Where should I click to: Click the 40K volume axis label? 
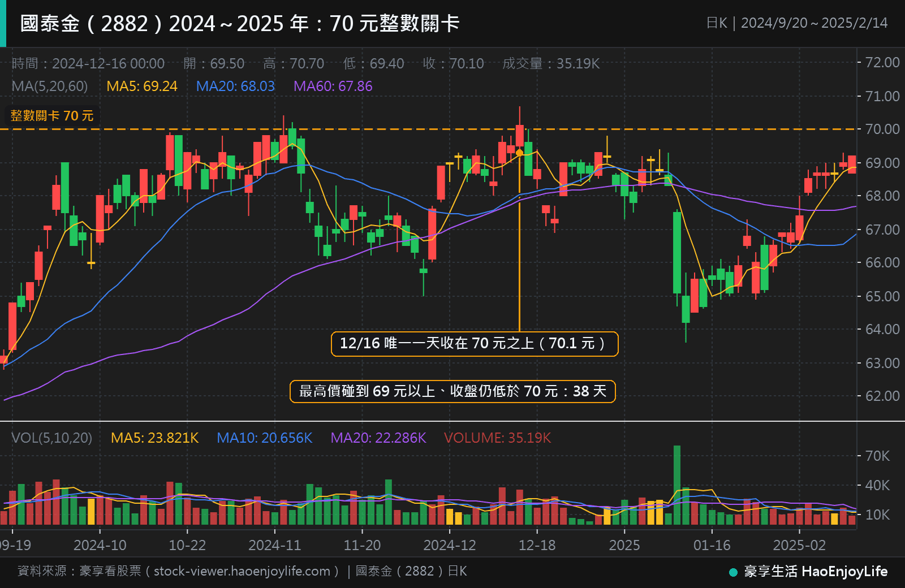pos(878,485)
